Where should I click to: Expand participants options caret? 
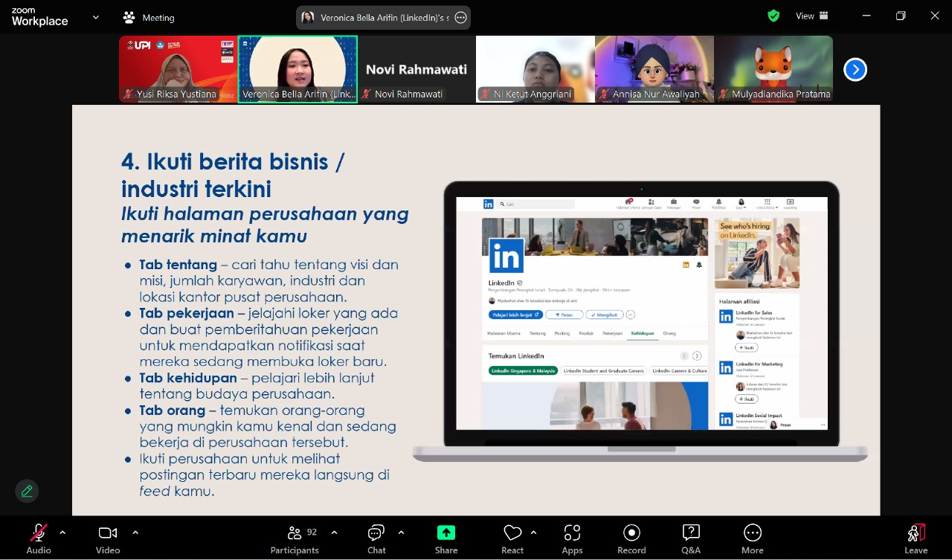tap(334, 532)
